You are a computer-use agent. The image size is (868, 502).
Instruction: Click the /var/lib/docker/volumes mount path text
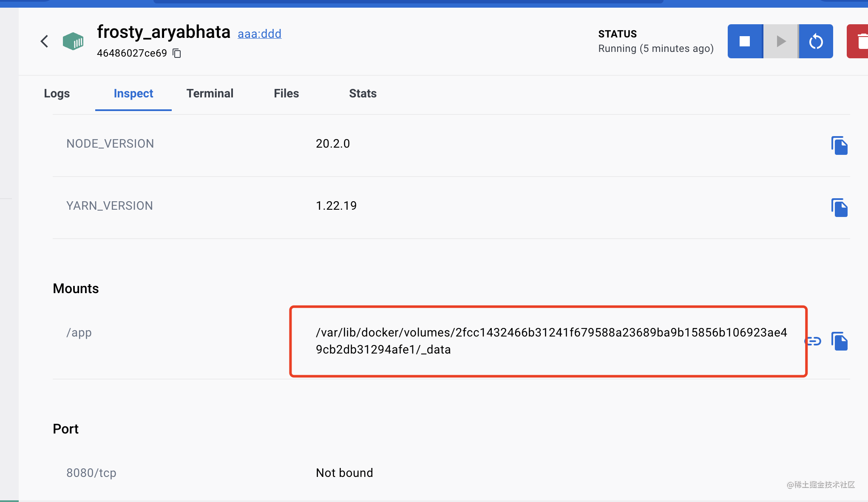(551, 341)
